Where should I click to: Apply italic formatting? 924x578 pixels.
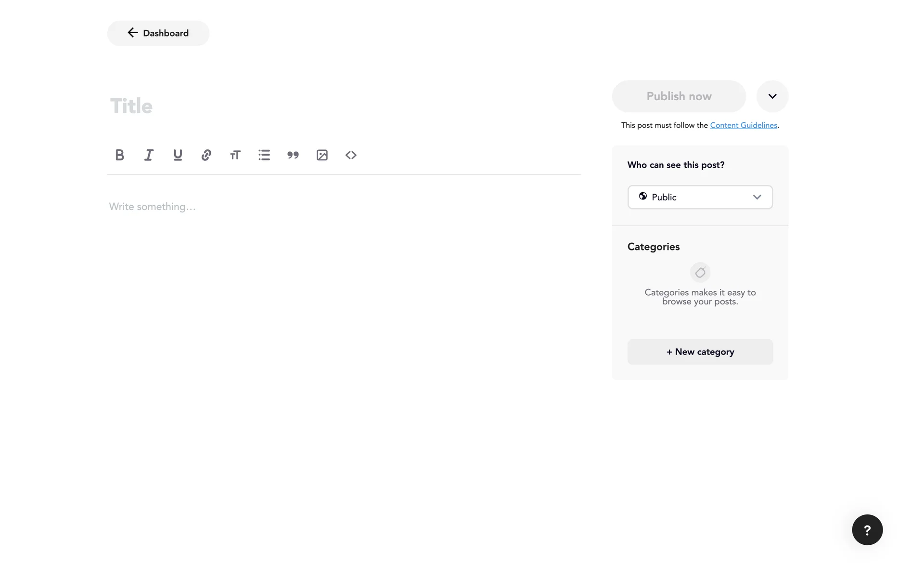149,155
